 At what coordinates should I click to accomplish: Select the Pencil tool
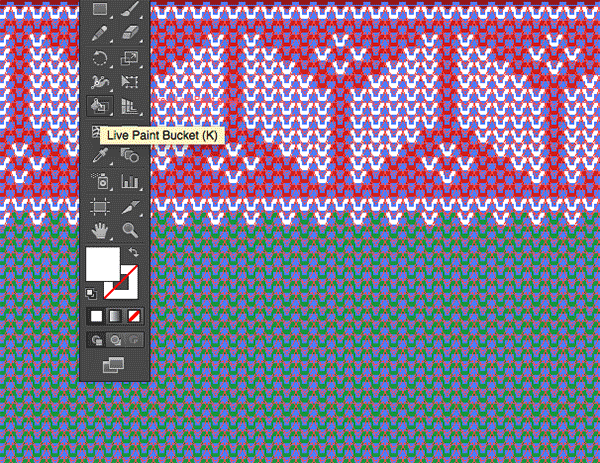coord(100,34)
